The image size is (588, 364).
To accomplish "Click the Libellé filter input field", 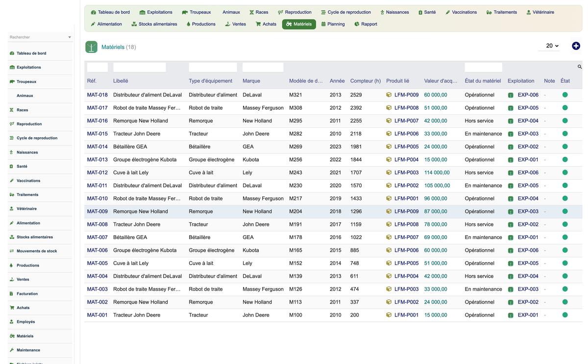I will pyautogui.click(x=140, y=67).
